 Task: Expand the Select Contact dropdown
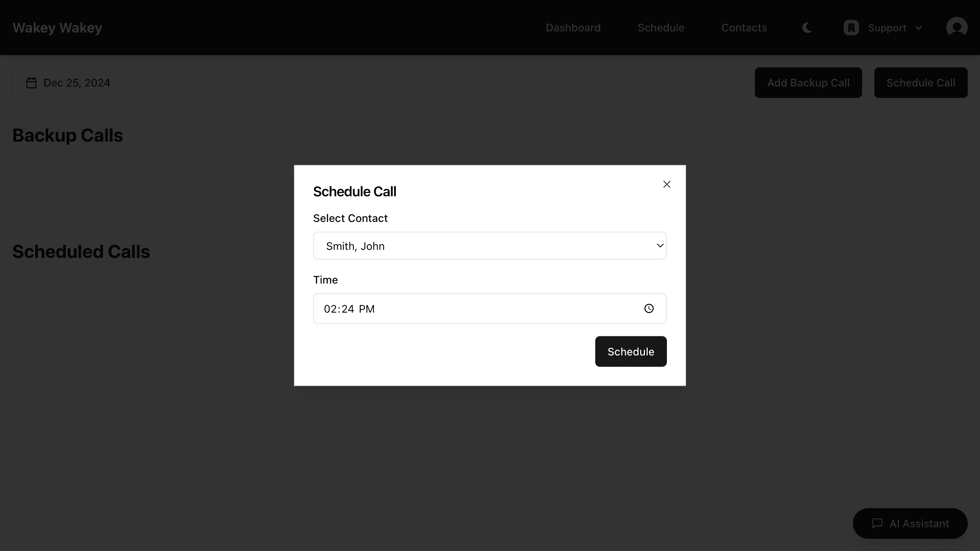490,246
